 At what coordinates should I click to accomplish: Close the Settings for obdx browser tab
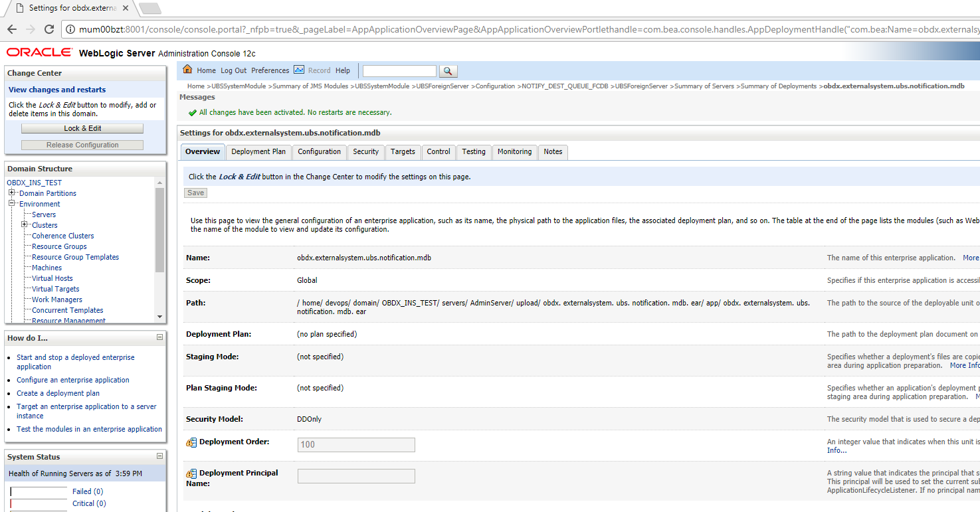[126, 8]
